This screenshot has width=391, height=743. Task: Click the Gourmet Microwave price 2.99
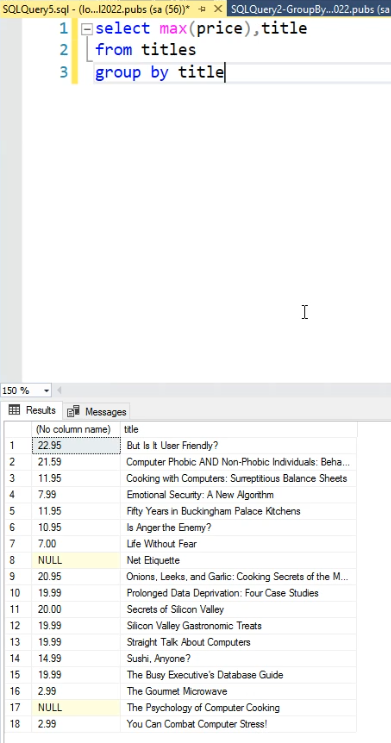click(76, 691)
